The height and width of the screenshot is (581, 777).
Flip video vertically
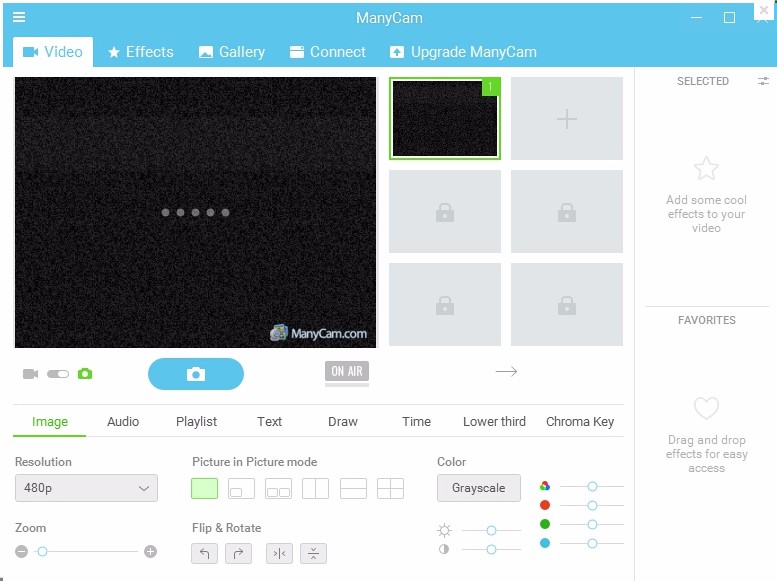[313, 553]
